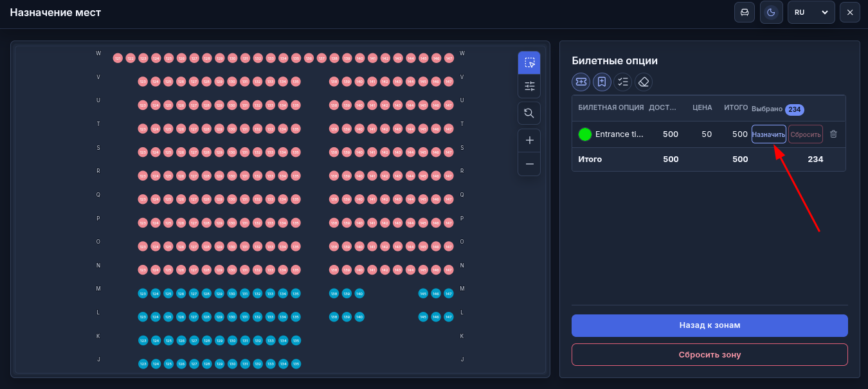The height and width of the screenshot is (389, 868).
Task: Click the reset zoom magnifier icon
Action: 529,113
